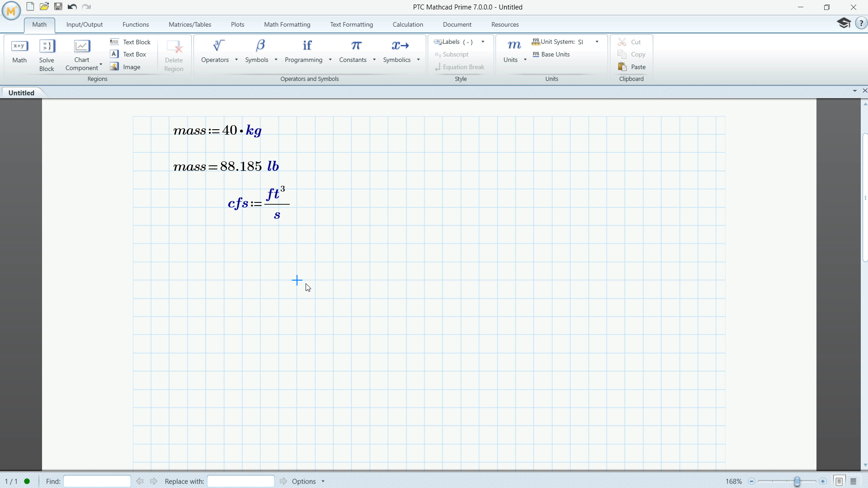This screenshot has height=488, width=868.
Task: Click the zoom slider handle
Action: (797, 482)
